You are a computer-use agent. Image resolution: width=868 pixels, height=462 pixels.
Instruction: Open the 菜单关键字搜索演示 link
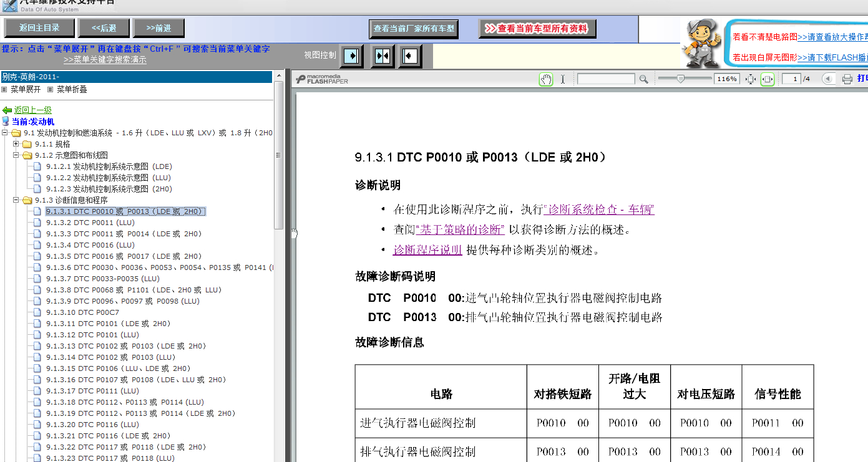pyautogui.click(x=105, y=60)
